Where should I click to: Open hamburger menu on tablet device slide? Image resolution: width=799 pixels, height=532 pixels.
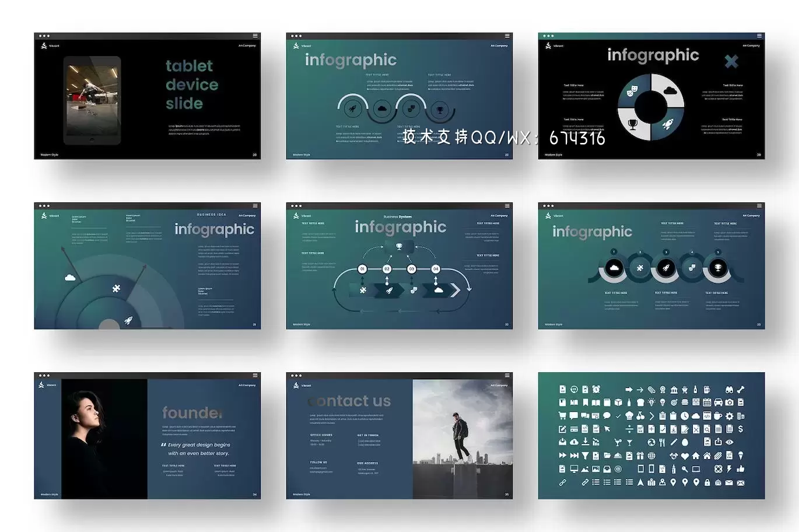tap(255, 36)
